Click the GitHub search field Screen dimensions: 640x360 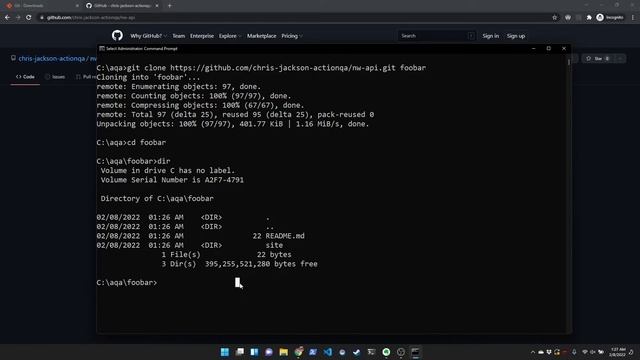tap(436, 36)
